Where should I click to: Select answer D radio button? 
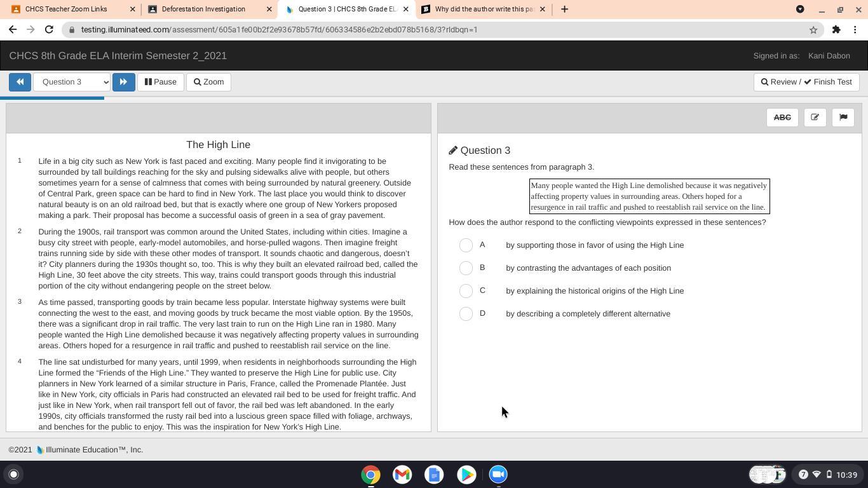pos(466,314)
